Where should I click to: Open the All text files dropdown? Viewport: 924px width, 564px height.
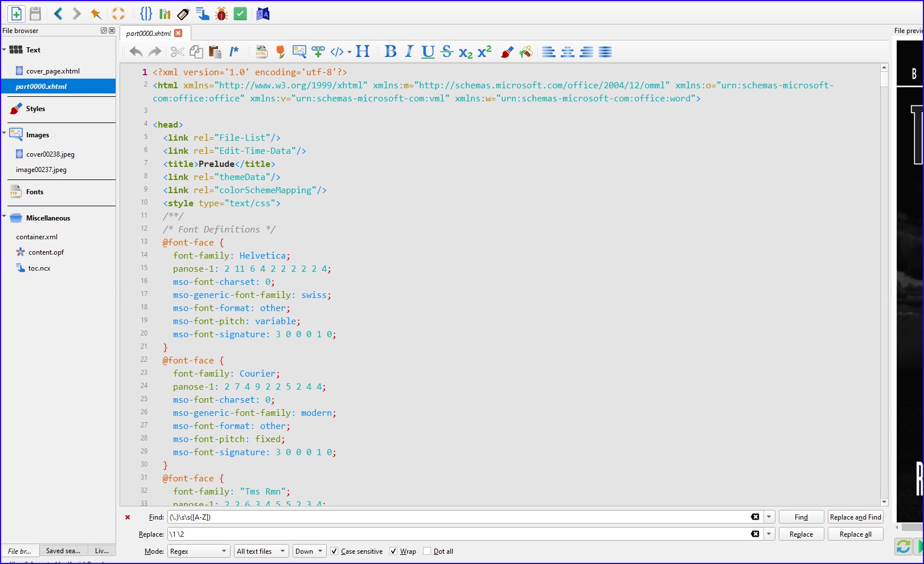point(261,551)
